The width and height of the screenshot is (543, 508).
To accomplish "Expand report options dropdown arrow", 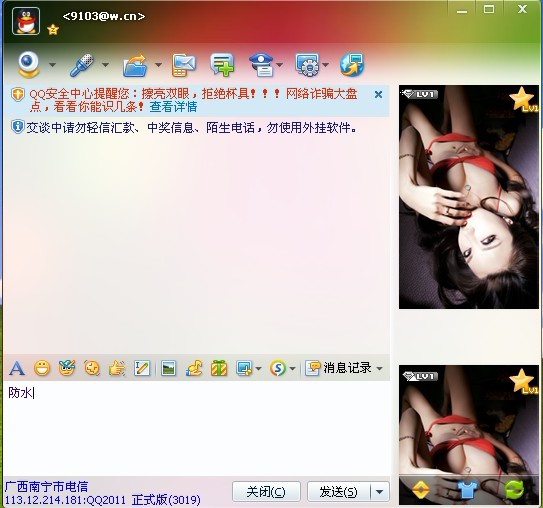I will [x=279, y=64].
